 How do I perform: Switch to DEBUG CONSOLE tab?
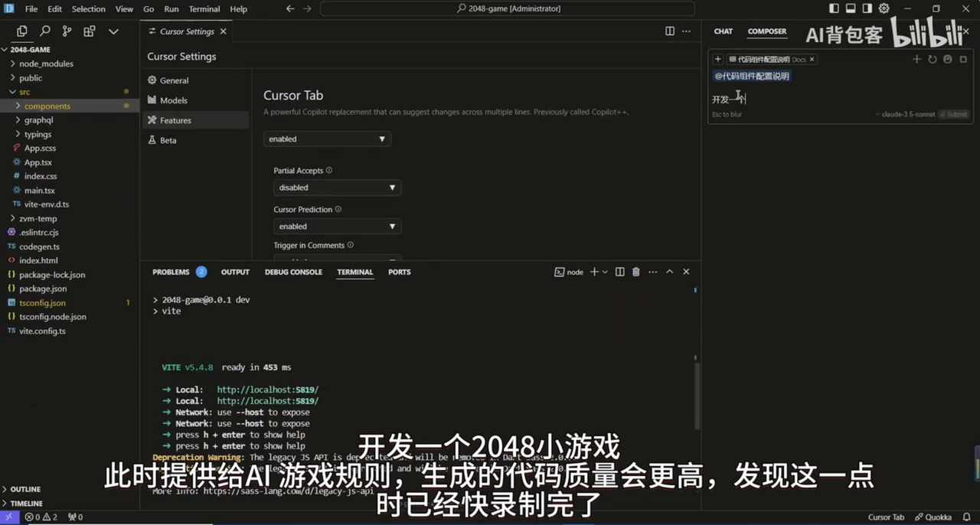pyautogui.click(x=293, y=272)
